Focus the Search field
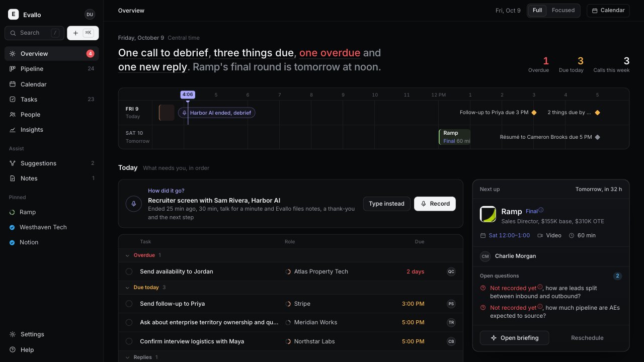This screenshot has height=362, width=644. [x=34, y=33]
